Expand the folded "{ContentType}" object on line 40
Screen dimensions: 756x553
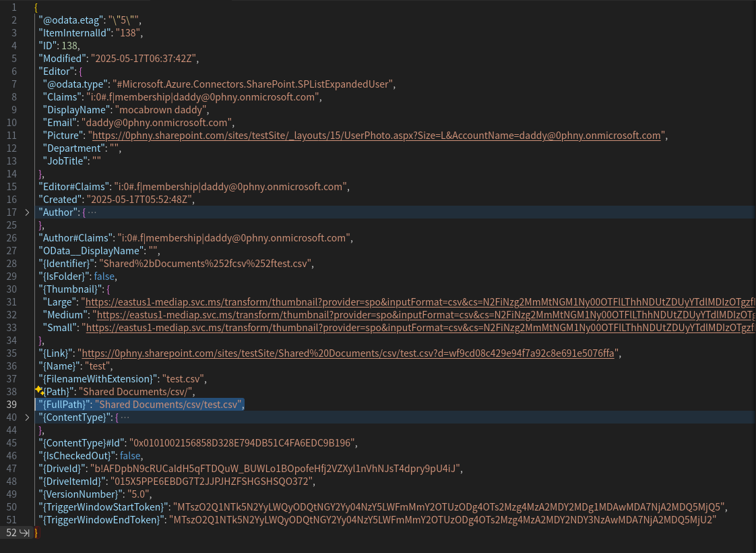27,417
